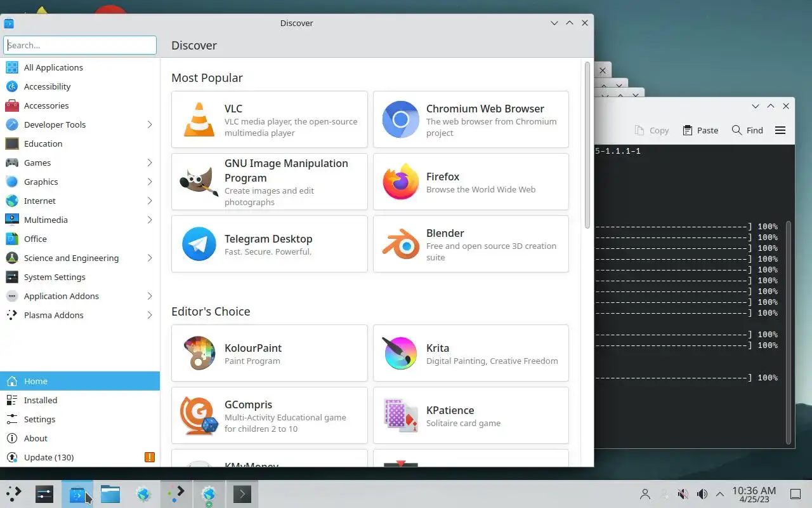Open the VLC app card
The image size is (812, 508).
pyautogui.click(x=270, y=119)
